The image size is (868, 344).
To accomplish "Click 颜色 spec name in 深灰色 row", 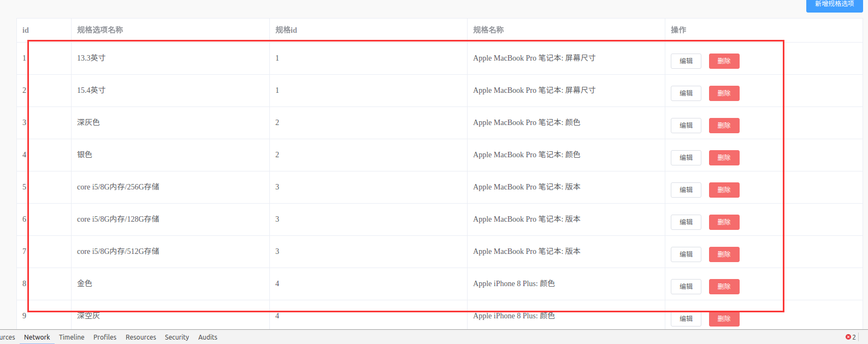I will pyautogui.click(x=527, y=122).
